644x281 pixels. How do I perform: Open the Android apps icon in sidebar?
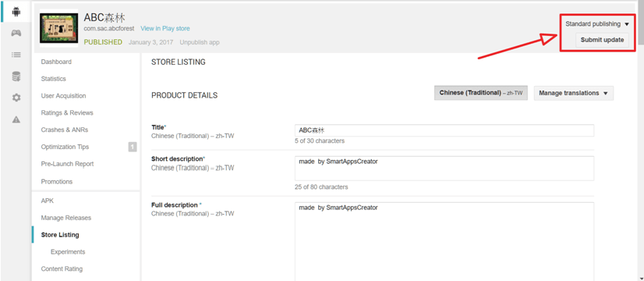point(16,12)
